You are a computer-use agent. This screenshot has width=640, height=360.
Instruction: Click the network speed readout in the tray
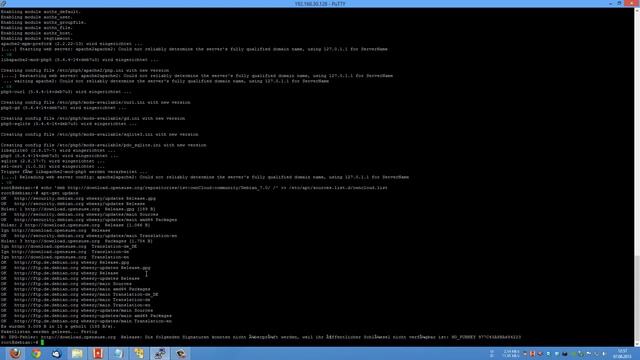(x=511, y=354)
